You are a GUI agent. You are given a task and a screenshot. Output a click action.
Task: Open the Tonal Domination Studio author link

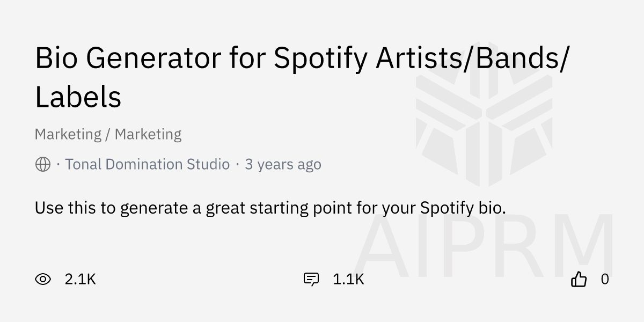[x=147, y=164]
